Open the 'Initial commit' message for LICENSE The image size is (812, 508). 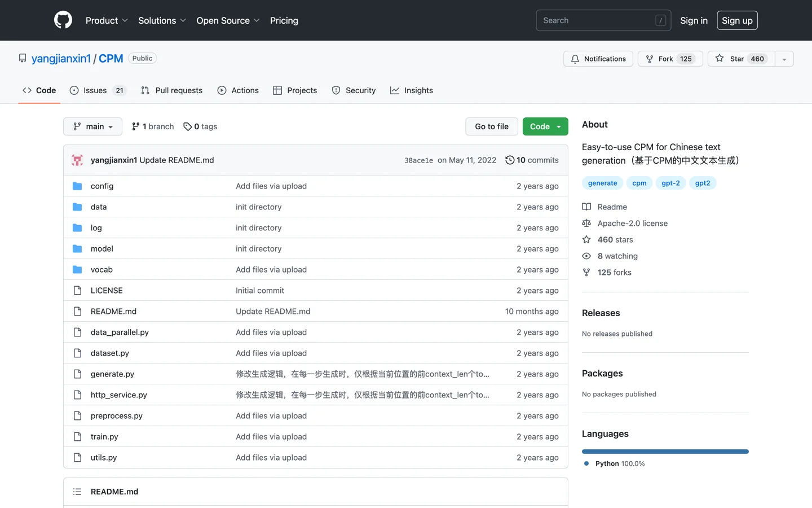[x=259, y=290]
